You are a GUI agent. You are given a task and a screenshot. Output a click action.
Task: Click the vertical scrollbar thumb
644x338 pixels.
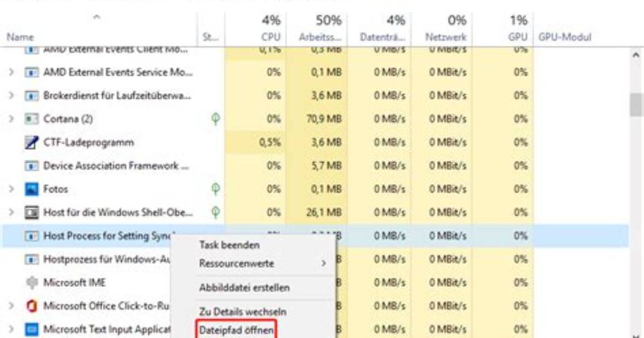pos(636,105)
